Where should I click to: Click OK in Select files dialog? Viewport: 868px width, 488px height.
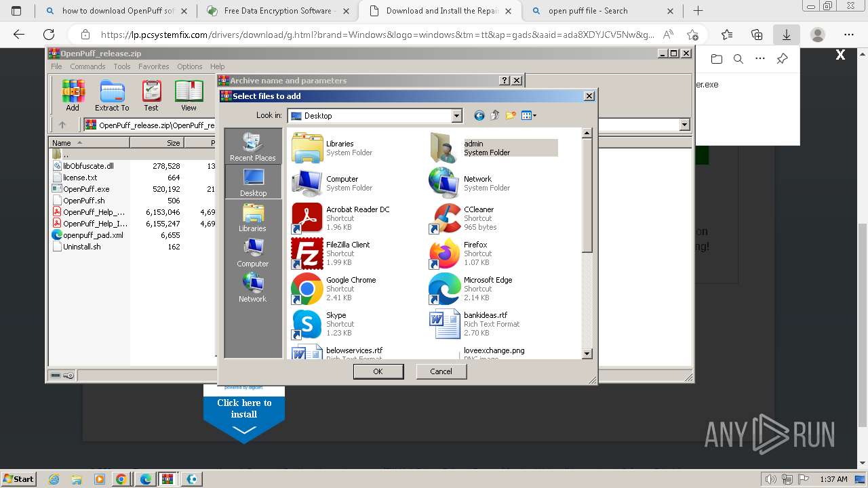378,371
